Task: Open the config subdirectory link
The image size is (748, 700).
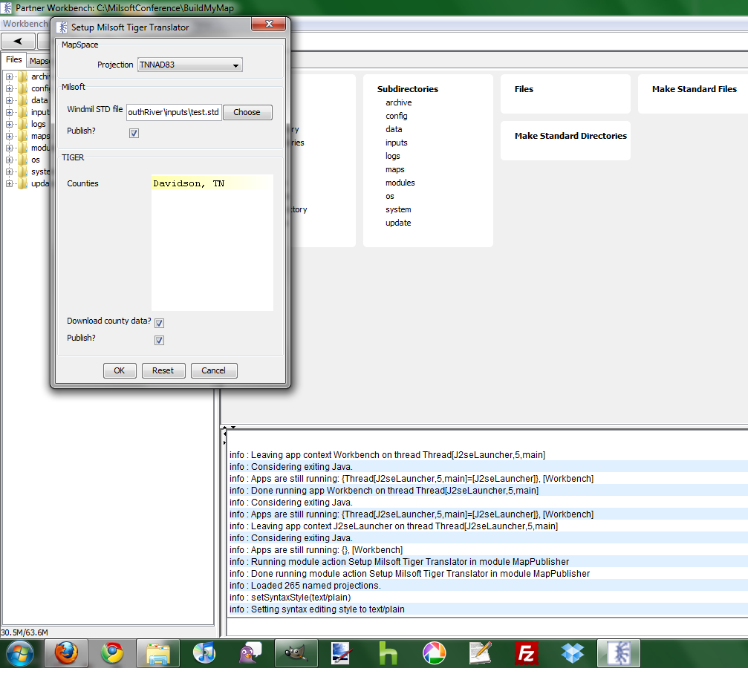Action: point(396,116)
